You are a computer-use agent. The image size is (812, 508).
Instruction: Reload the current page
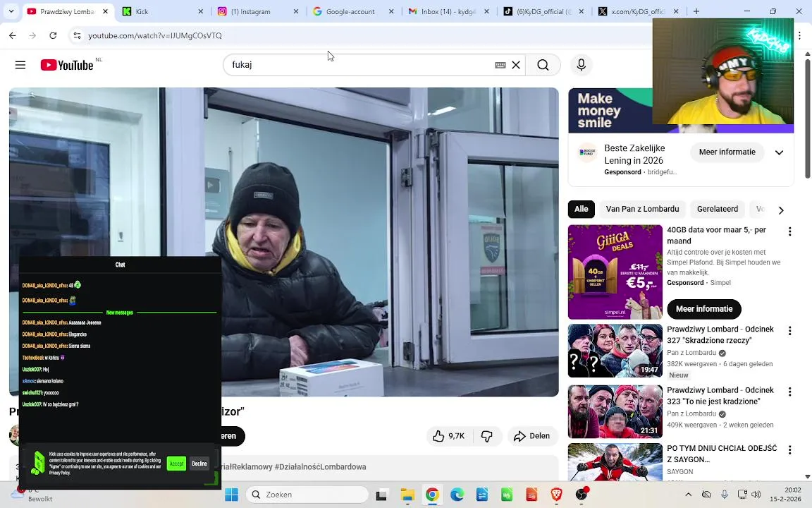(x=53, y=35)
